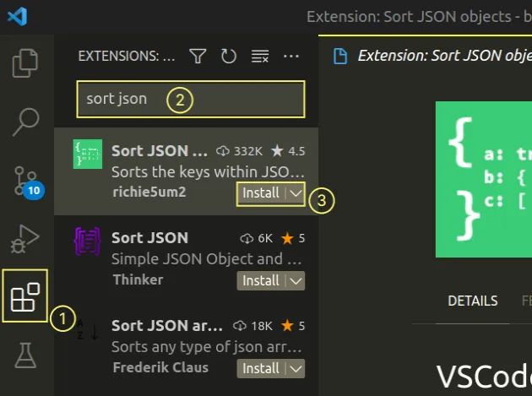Click publisher name Thinker
The height and width of the screenshot is (396, 532).
point(138,280)
